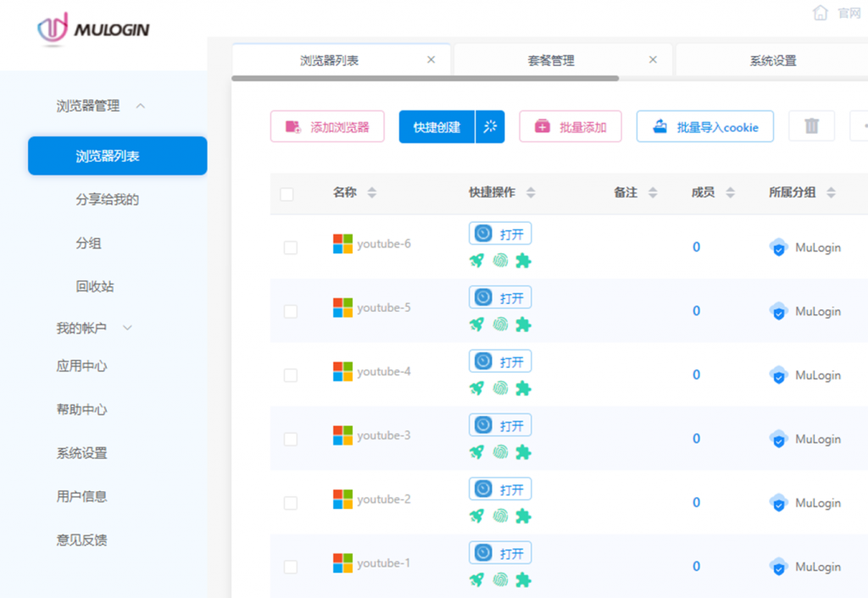The width and height of the screenshot is (868, 598).
Task: Click the horizontal scrollbar under the tabs
Action: (x=425, y=79)
